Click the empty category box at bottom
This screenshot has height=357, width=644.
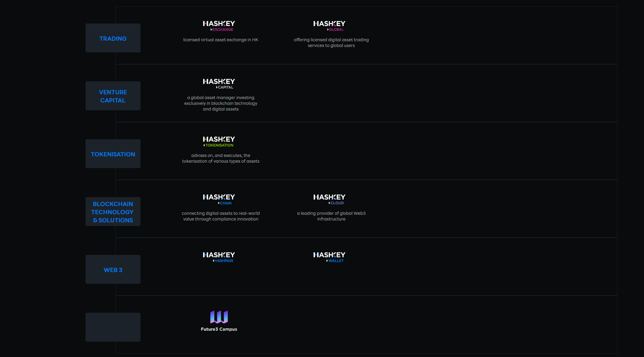(113, 327)
